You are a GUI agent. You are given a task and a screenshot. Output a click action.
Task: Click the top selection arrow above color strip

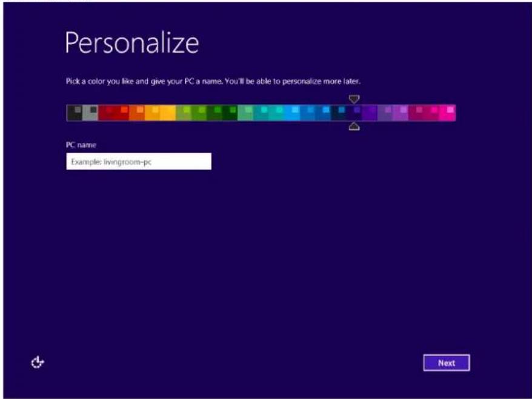coord(354,99)
